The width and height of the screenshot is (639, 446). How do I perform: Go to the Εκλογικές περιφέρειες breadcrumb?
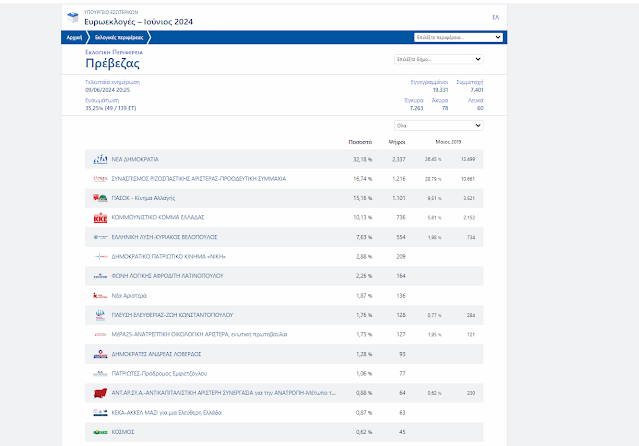(x=119, y=38)
